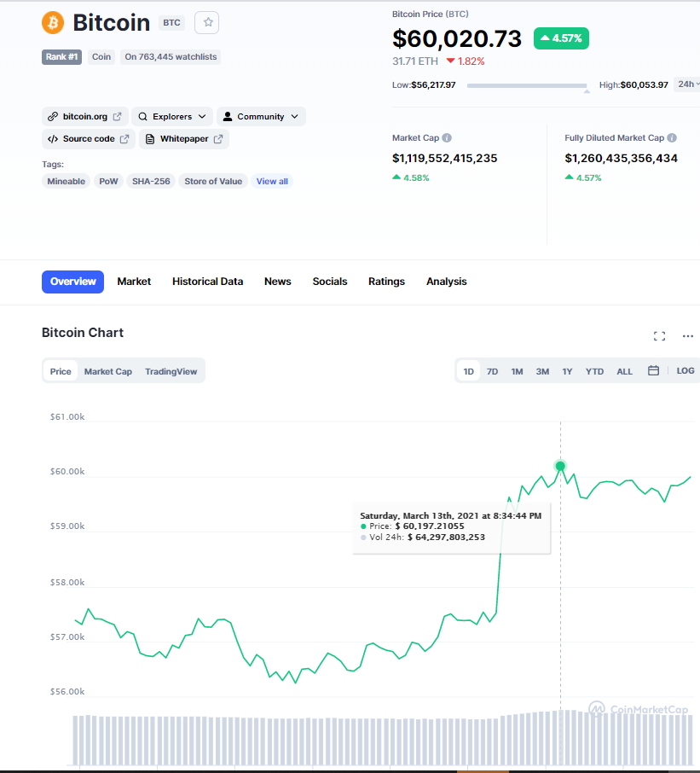Click the On 763,445 watchlists label

[171, 56]
